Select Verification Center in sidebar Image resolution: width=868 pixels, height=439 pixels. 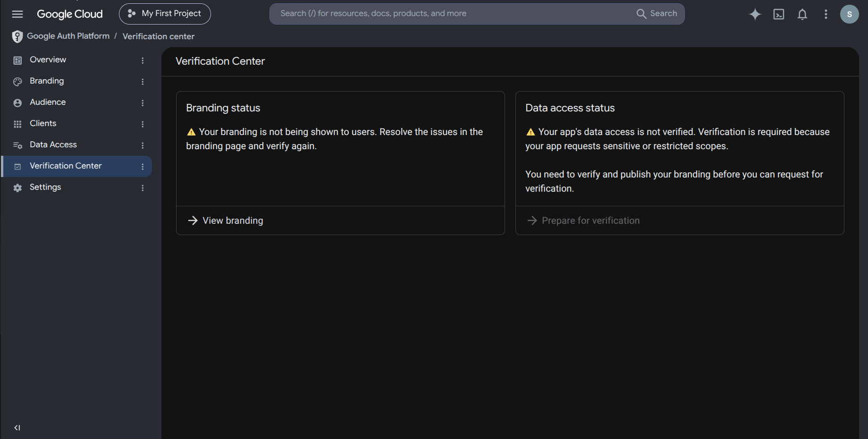[x=76, y=166]
